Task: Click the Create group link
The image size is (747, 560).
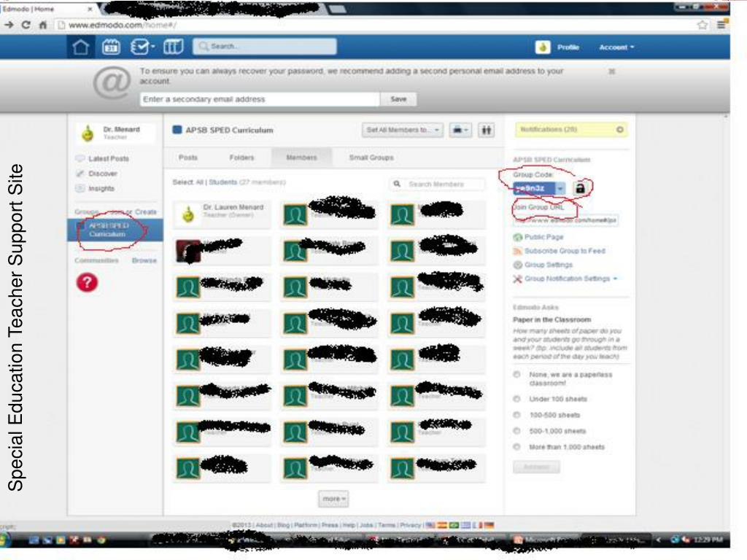Action: [146, 212]
